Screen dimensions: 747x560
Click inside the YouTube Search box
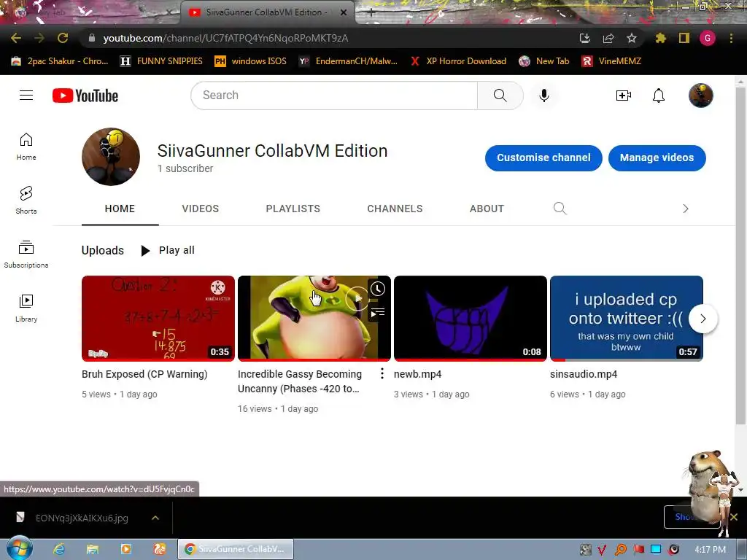point(333,96)
